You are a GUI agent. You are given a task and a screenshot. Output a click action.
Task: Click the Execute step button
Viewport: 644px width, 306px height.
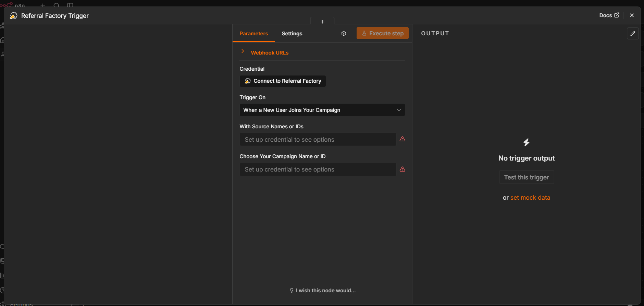click(x=382, y=33)
